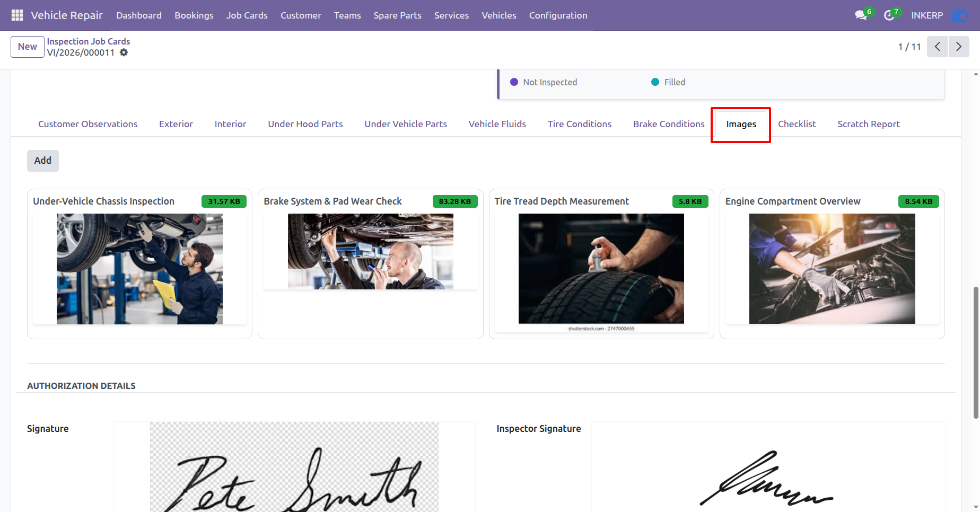Switch to Scratch Report tab
Image resolution: width=980 pixels, height=512 pixels.
869,124
